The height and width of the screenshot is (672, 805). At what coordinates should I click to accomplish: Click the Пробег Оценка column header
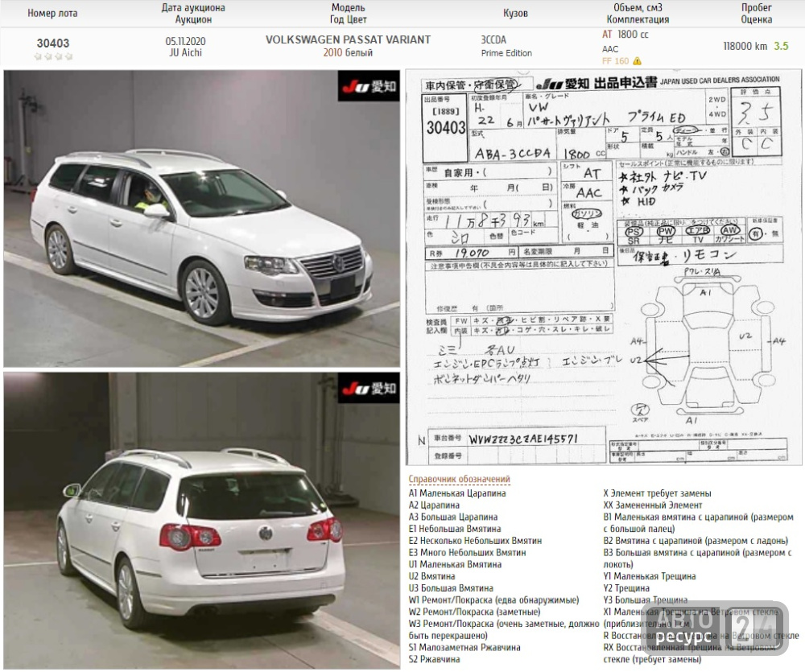coord(756,14)
